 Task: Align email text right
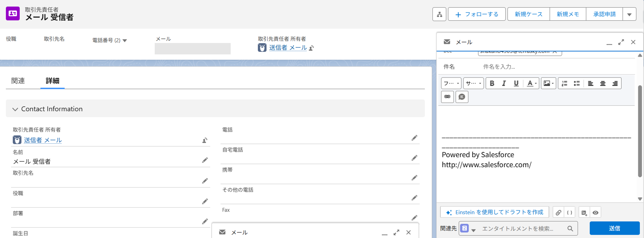click(x=615, y=83)
